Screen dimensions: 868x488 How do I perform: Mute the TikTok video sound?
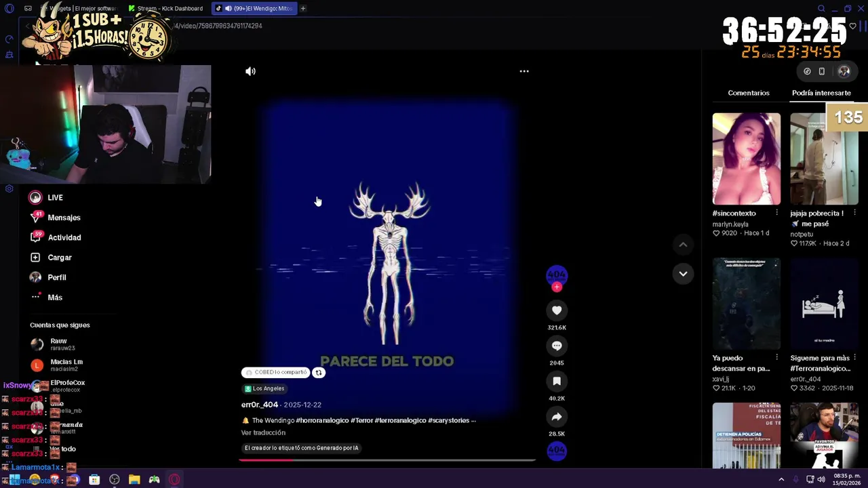pos(250,71)
